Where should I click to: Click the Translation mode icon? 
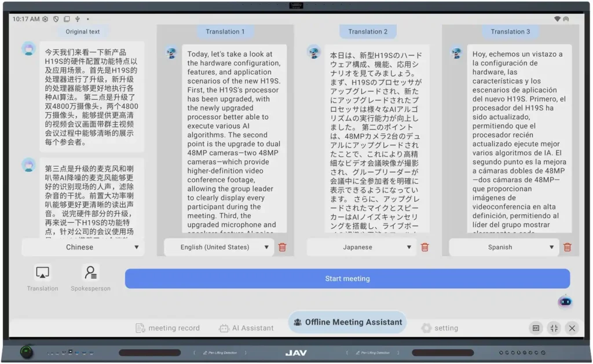(42, 273)
